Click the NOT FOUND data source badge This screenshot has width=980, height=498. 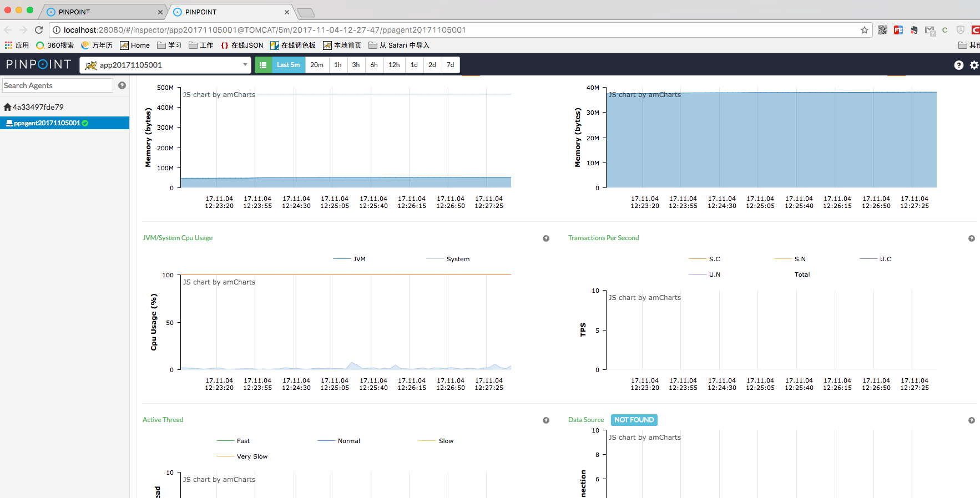tap(634, 420)
